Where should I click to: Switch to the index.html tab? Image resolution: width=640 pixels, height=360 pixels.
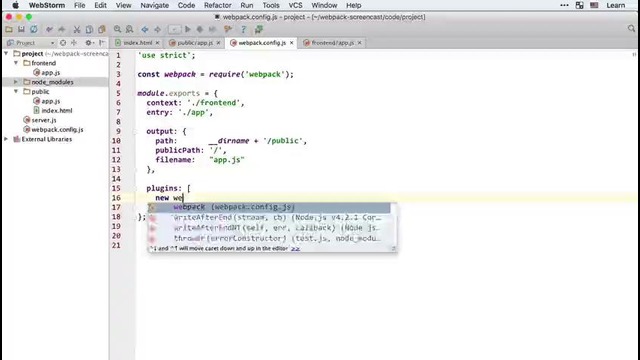pyautogui.click(x=138, y=43)
